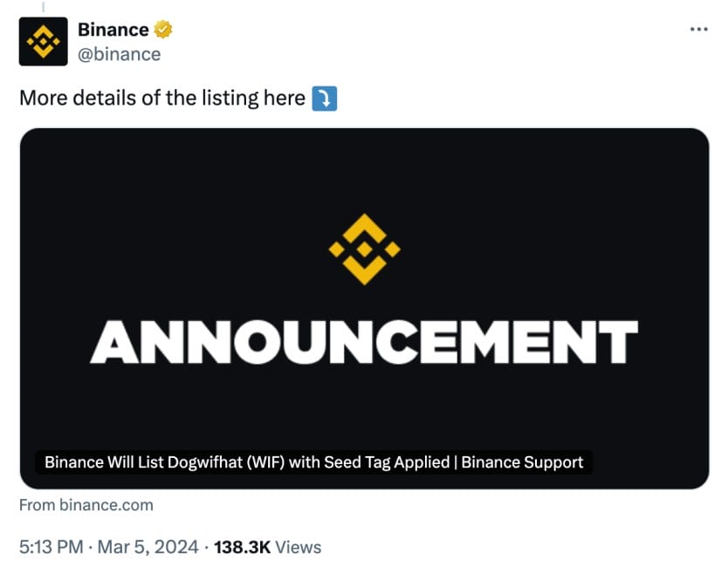Click the gold verified badge next to Binance

(x=163, y=29)
